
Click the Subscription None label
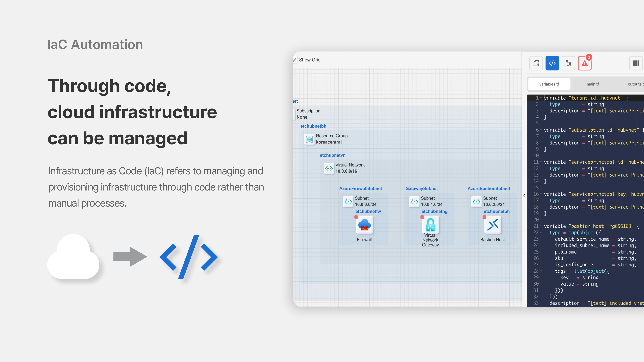(308, 114)
